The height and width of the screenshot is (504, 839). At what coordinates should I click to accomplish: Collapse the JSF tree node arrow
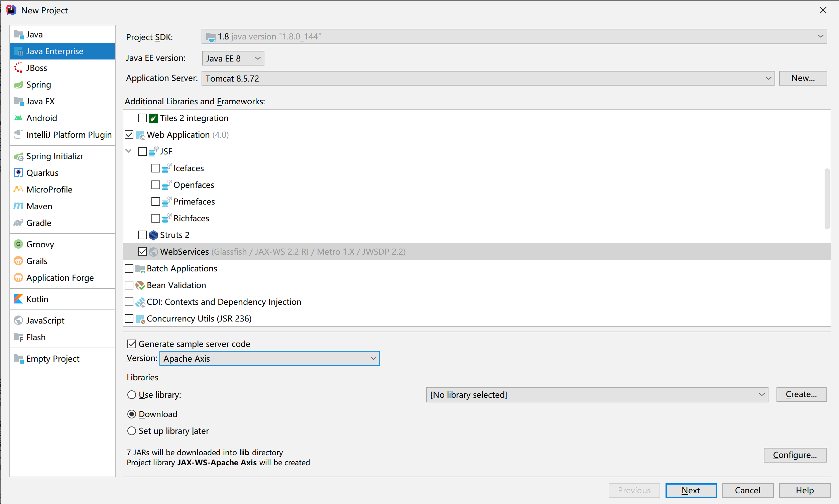coord(128,151)
